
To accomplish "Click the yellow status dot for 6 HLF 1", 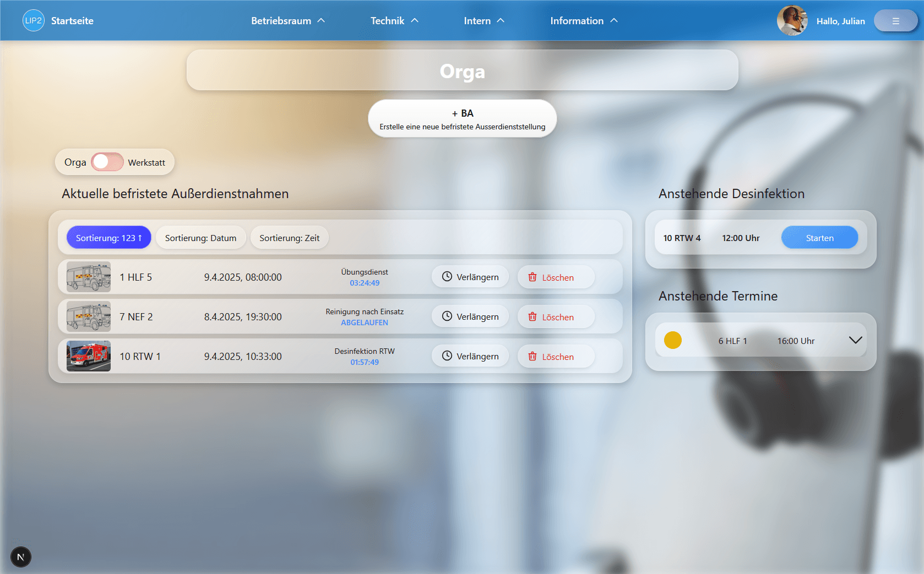I will coord(672,341).
